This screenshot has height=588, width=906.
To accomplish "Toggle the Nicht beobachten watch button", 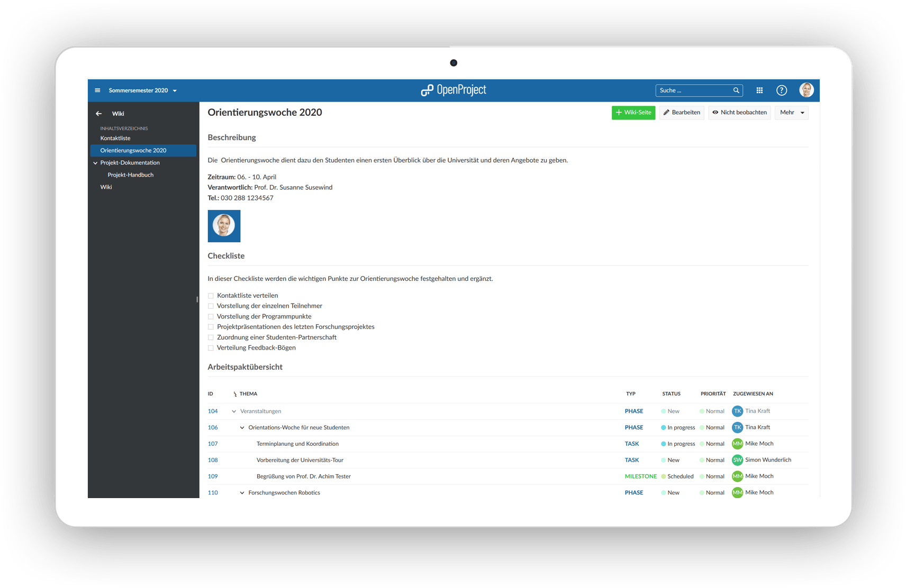I will click(x=739, y=113).
